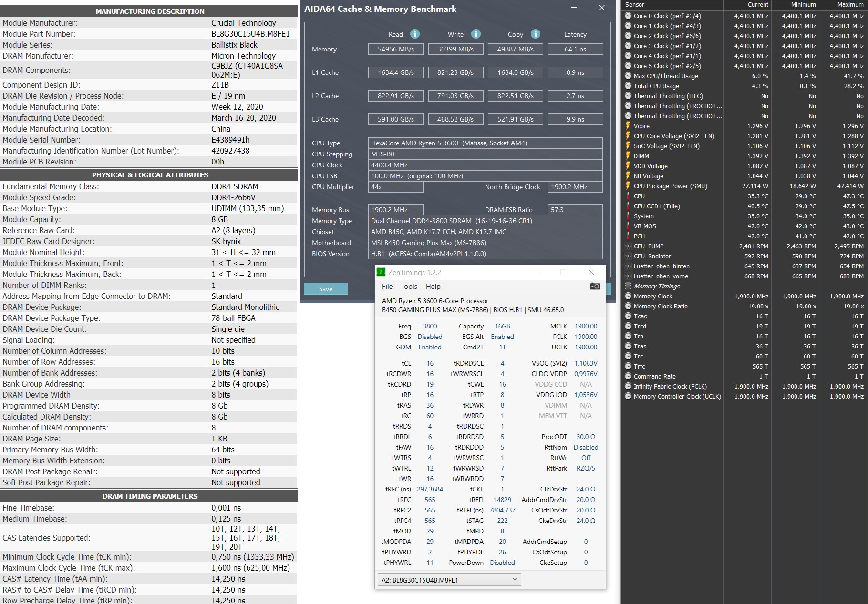Click the icon beside Core 0 Clock sensor
This screenshot has height=604, width=868.
629,16
